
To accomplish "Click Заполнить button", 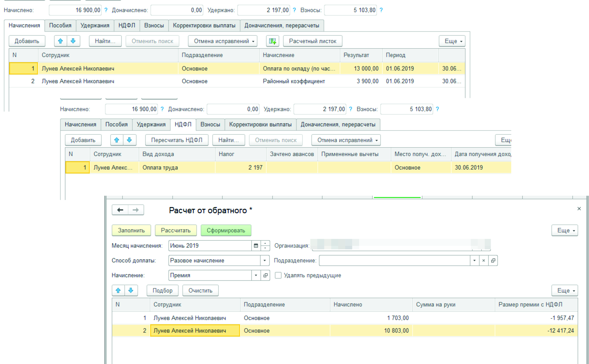I will (x=131, y=230).
